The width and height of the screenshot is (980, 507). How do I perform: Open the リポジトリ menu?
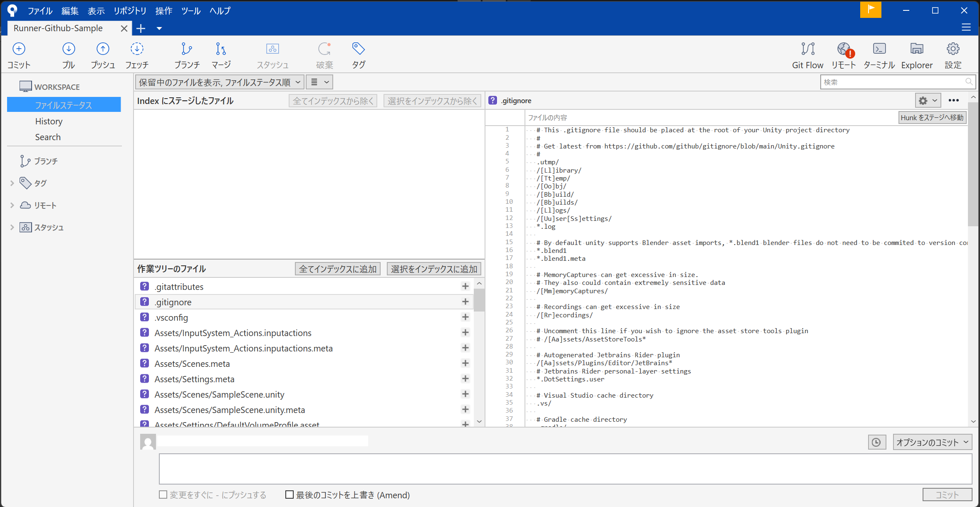tap(130, 11)
